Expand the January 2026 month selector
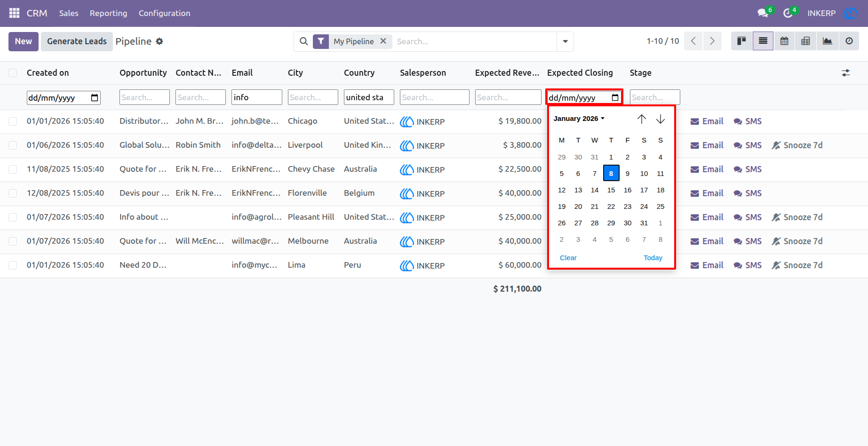The image size is (868, 446). (x=579, y=119)
